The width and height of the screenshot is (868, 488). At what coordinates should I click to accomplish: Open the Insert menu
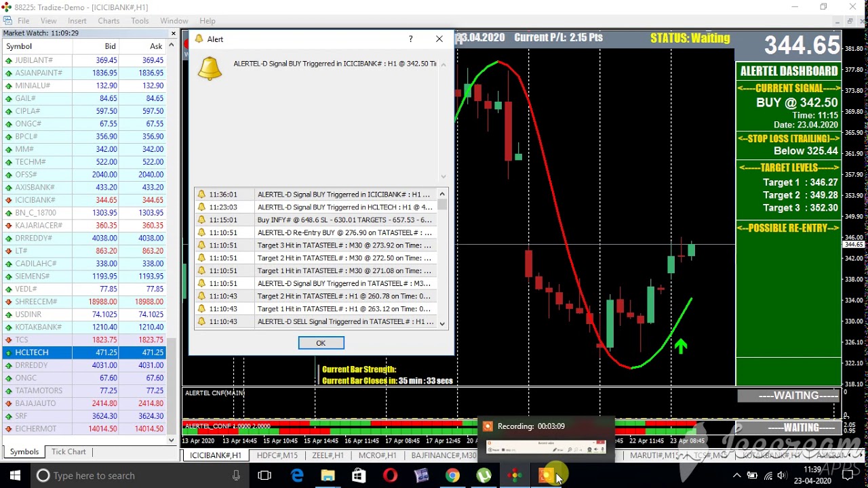point(77,21)
